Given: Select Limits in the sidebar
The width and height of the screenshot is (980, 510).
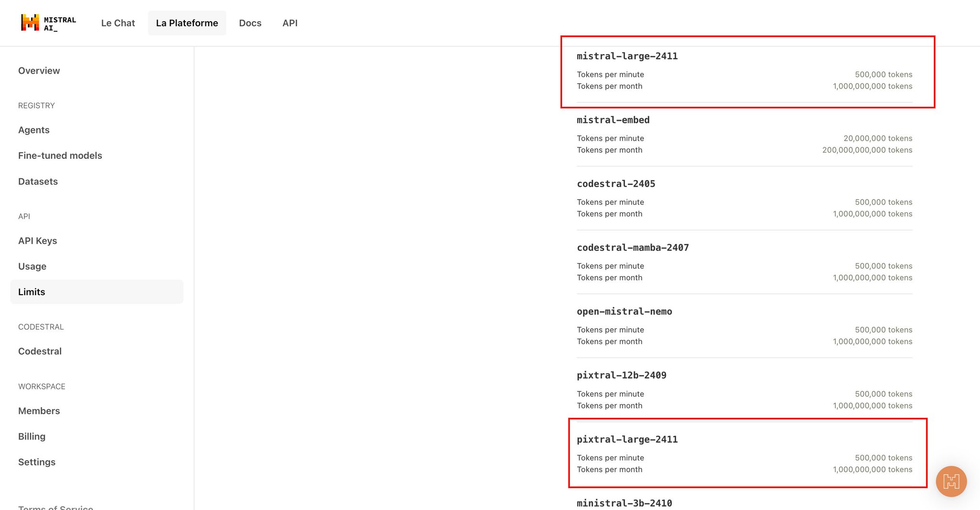Looking at the screenshot, I should 97,292.
